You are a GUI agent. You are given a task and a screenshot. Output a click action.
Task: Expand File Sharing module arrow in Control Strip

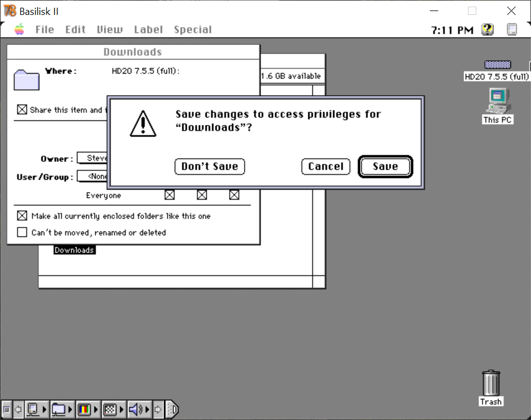[70, 410]
